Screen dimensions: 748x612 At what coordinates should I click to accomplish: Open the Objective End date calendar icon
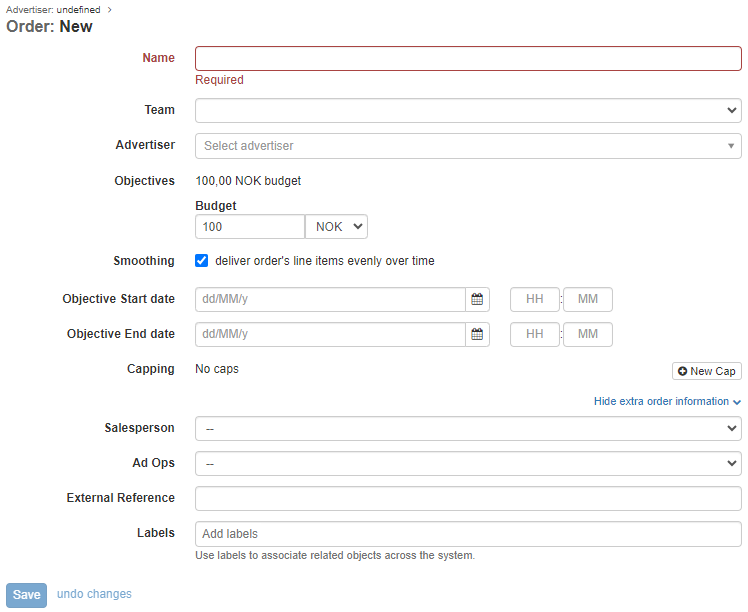point(477,334)
